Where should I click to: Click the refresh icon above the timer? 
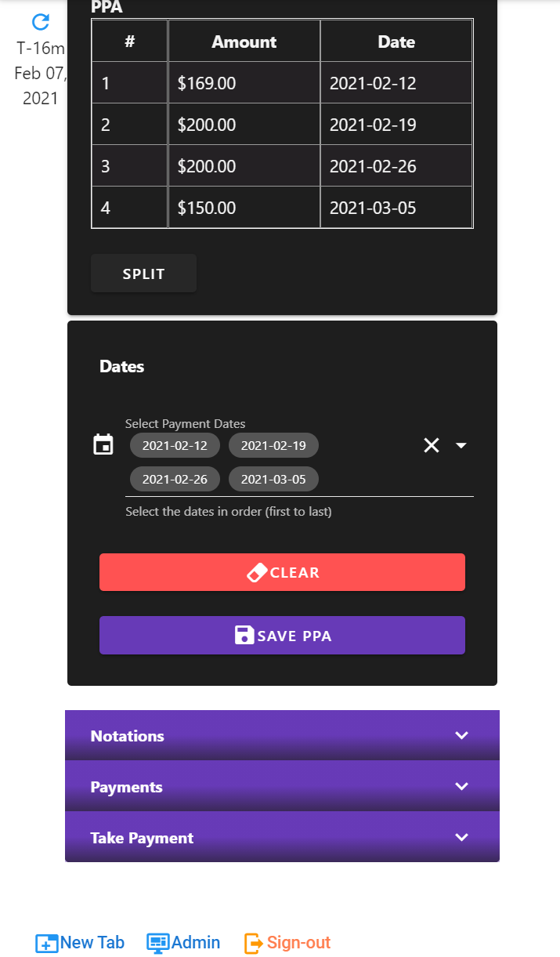[41, 22]
